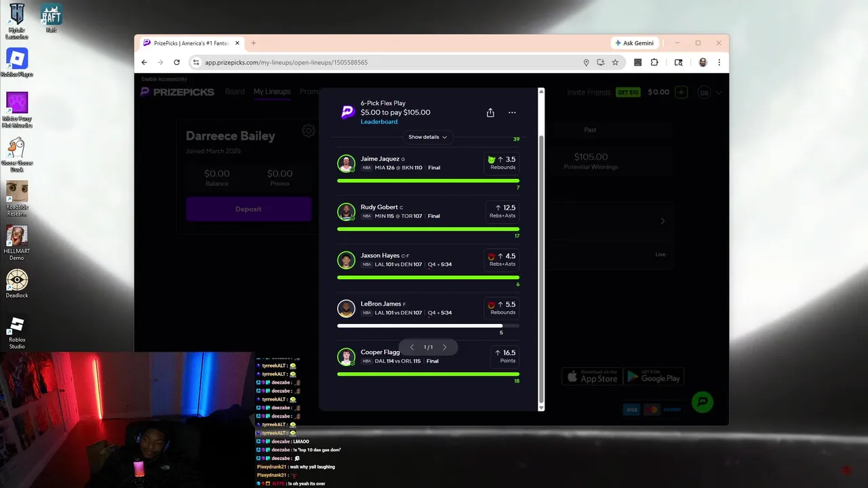The width and height of the screenshot is (868, 488).
Task: Open Deadlock desktop icon
Action: 17,284
